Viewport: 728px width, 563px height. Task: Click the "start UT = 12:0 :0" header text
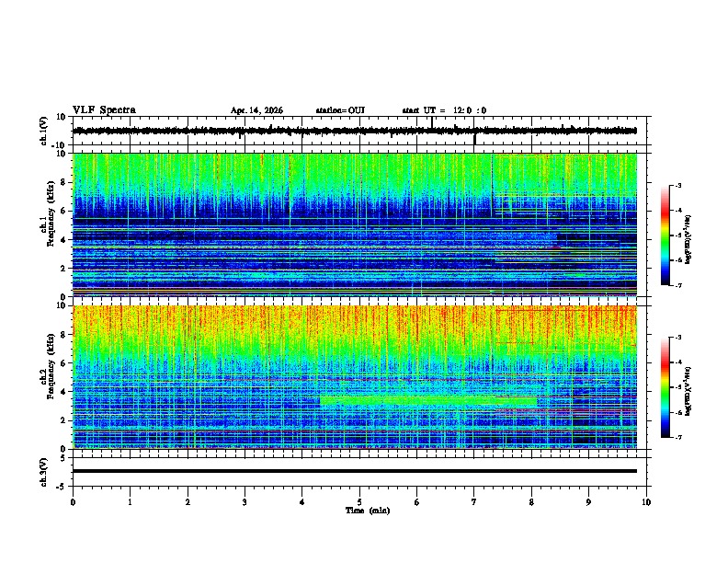click(444, 110)
